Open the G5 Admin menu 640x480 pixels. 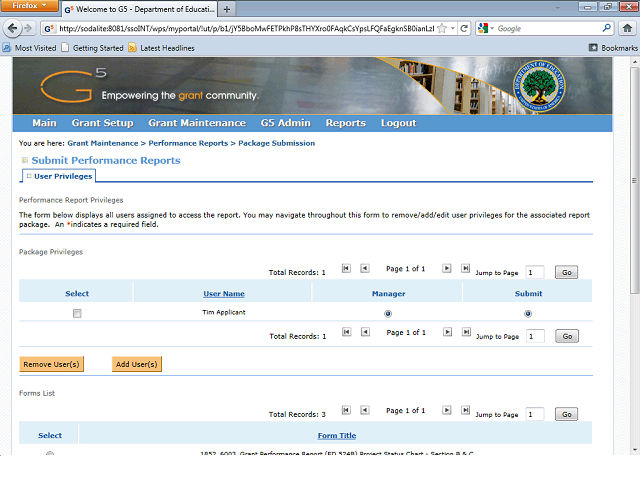[x=286, y=123]
